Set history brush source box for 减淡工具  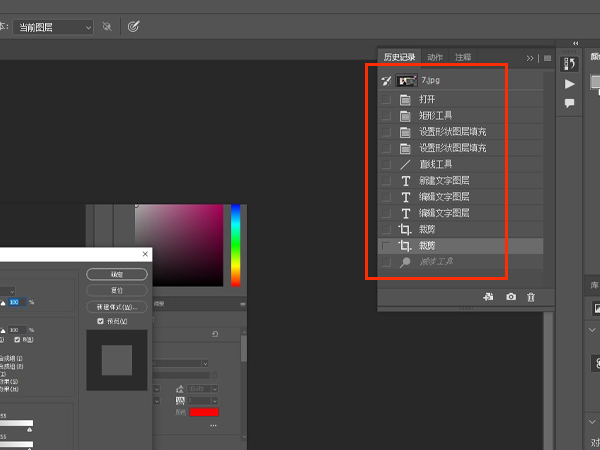(x=386, y=262)
